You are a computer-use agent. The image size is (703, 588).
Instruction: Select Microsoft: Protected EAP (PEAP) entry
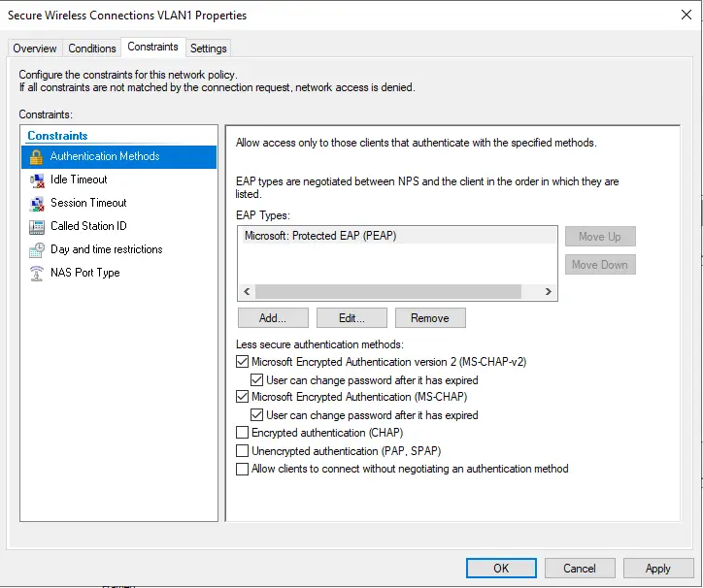coord(397,236)
